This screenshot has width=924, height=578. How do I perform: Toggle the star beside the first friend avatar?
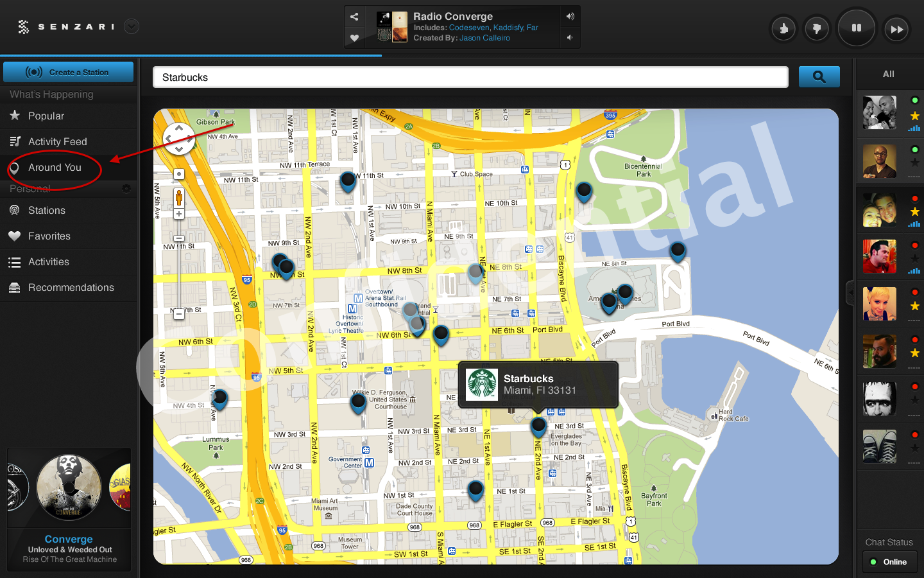click(915, 116)
